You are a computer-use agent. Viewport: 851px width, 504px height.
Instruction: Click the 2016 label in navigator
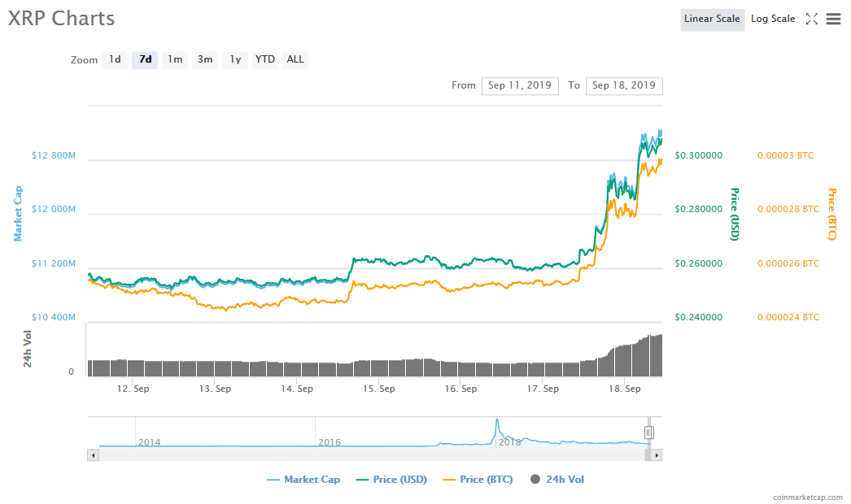point(329,442)
